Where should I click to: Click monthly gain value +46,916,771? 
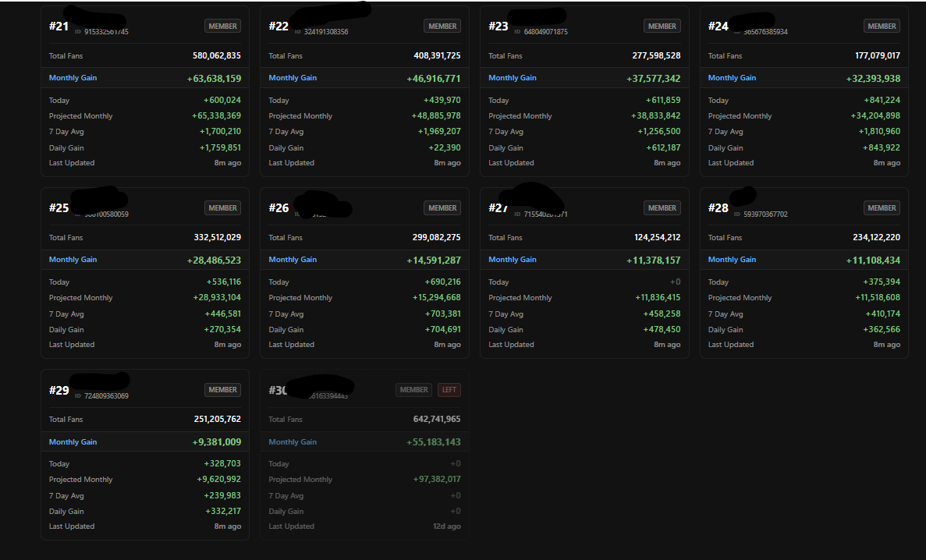[x=434, y=79]
